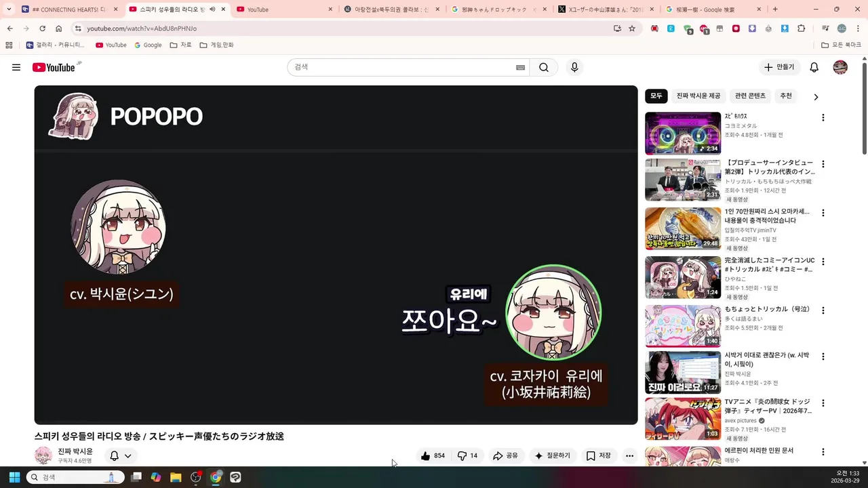
Task: Open OBS Studio from taskbar
Action: click(x=196, y=477)
